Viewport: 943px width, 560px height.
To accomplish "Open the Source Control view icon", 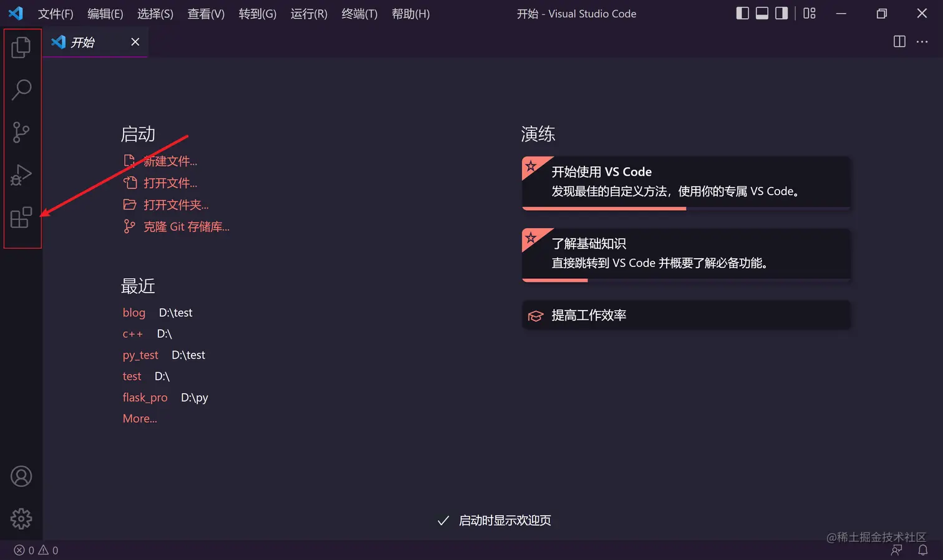I will pyautogui.click(x=21, y=132).
